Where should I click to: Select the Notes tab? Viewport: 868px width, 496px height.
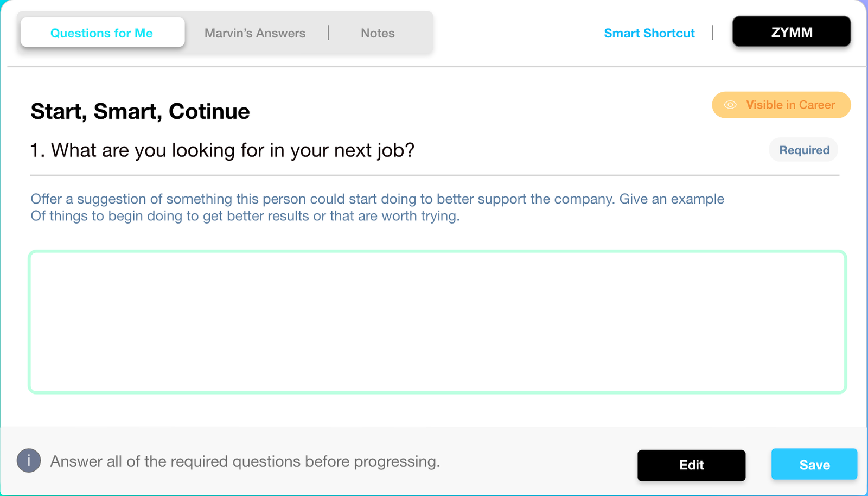[x=378, y=33]
